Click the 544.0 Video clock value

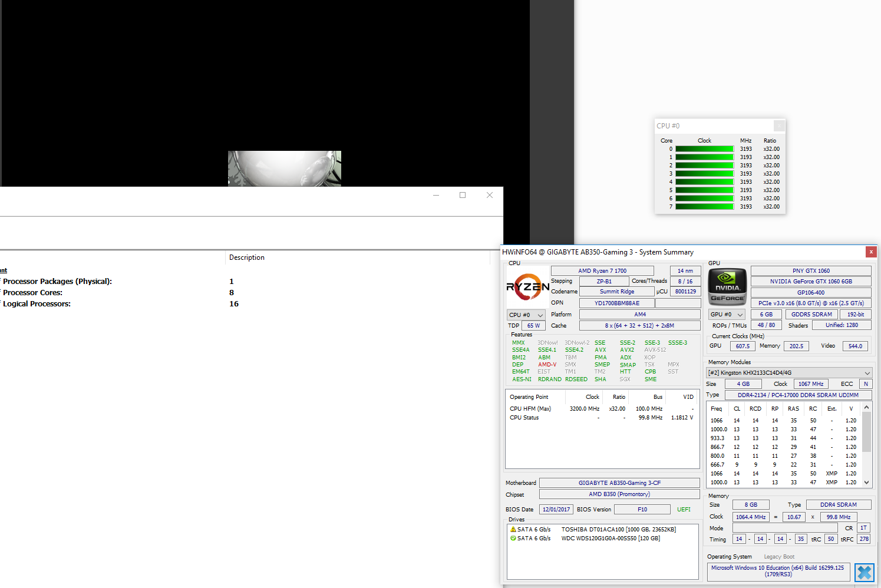pos(856,346)
